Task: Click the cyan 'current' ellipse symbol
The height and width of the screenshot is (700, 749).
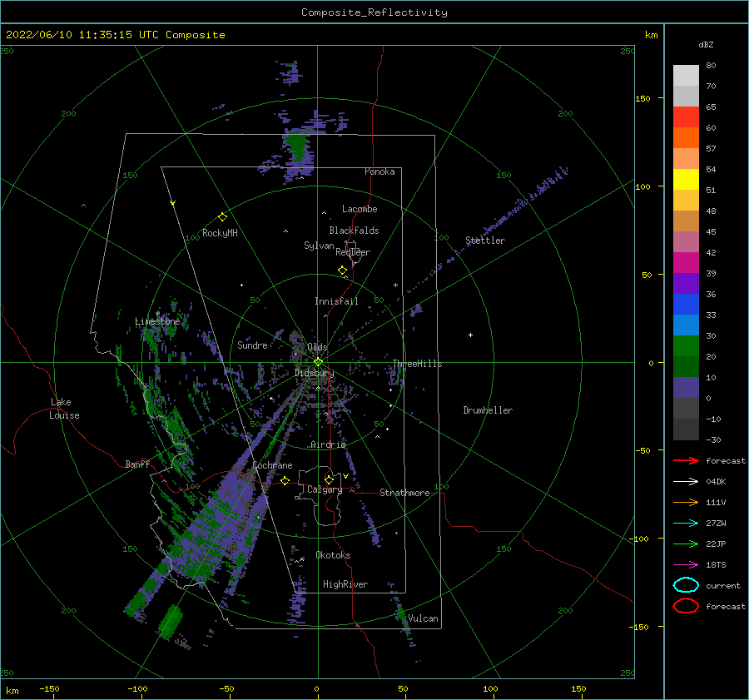Action: [x=686, y=585]
